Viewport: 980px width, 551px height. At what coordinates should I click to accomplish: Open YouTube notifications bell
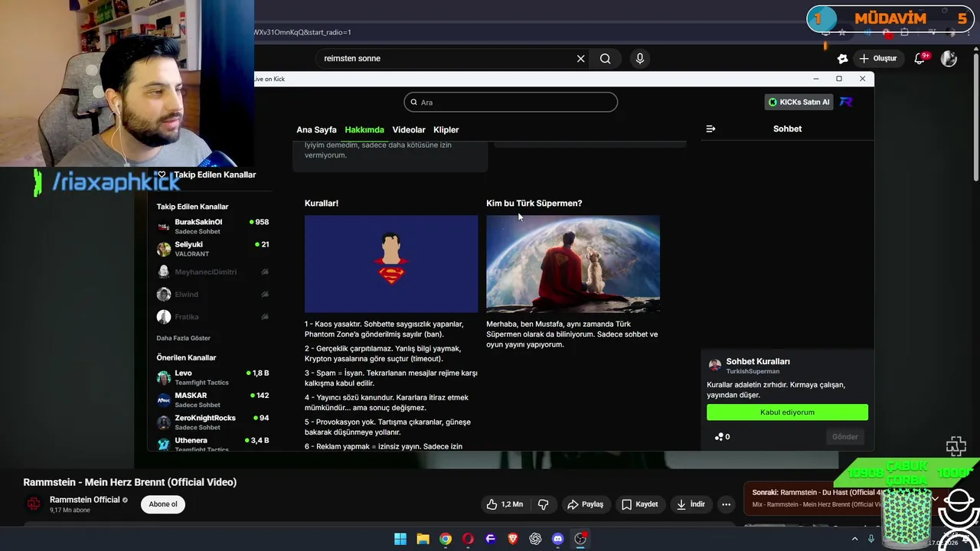pos(920,58)
